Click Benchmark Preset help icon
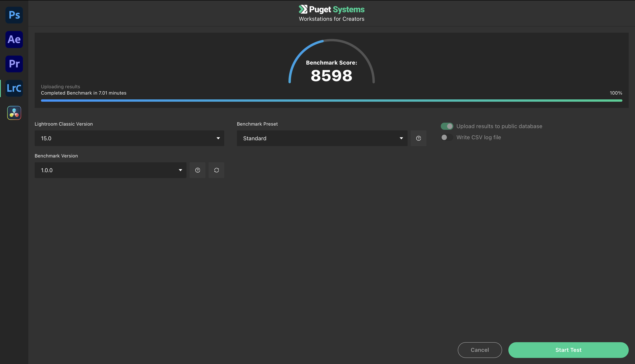 click(418, 138)
